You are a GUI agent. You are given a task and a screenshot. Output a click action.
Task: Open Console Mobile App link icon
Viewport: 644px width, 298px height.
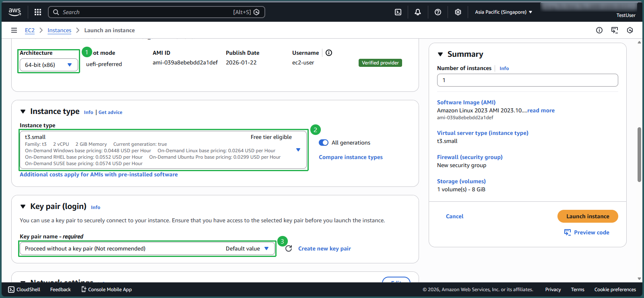84,289
